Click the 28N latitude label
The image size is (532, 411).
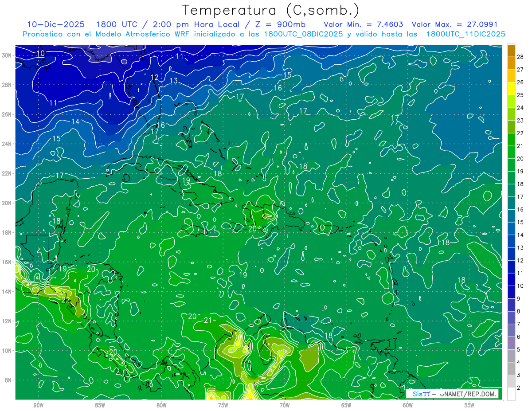click(8, 85)
